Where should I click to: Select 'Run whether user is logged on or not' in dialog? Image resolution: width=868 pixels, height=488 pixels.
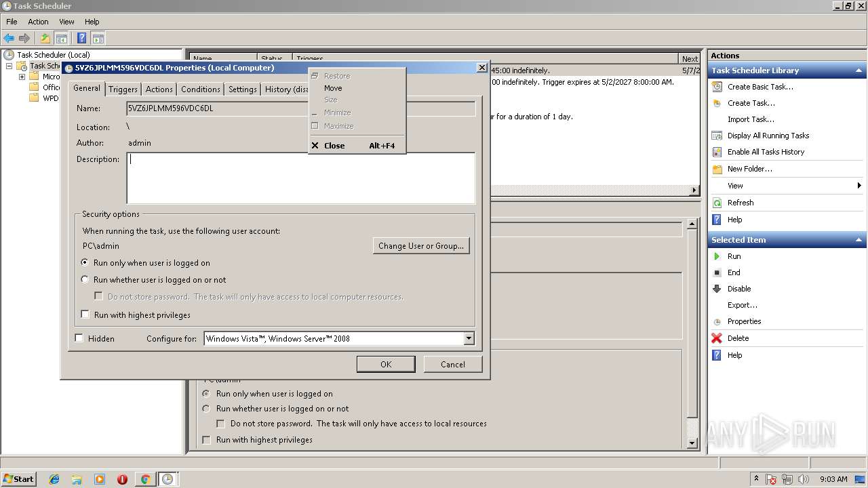pyautogui.click(x=85, y=279)
